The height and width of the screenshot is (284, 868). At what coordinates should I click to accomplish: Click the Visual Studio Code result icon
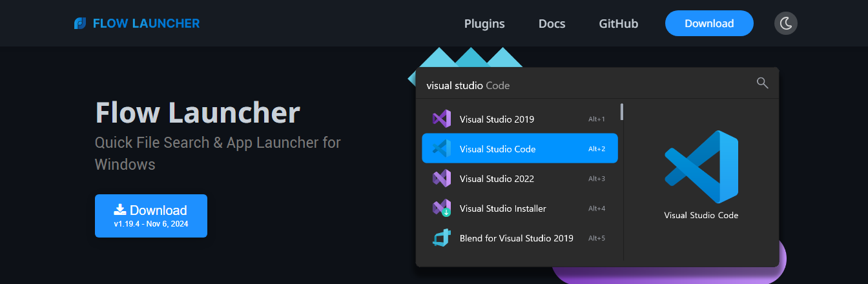point(441,148)
